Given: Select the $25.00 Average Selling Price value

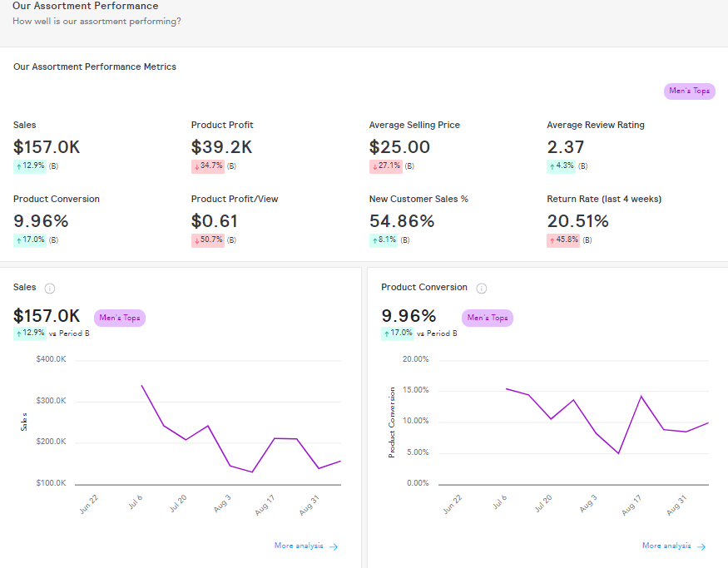Looking at the screenshot, I should click(399, 147).
